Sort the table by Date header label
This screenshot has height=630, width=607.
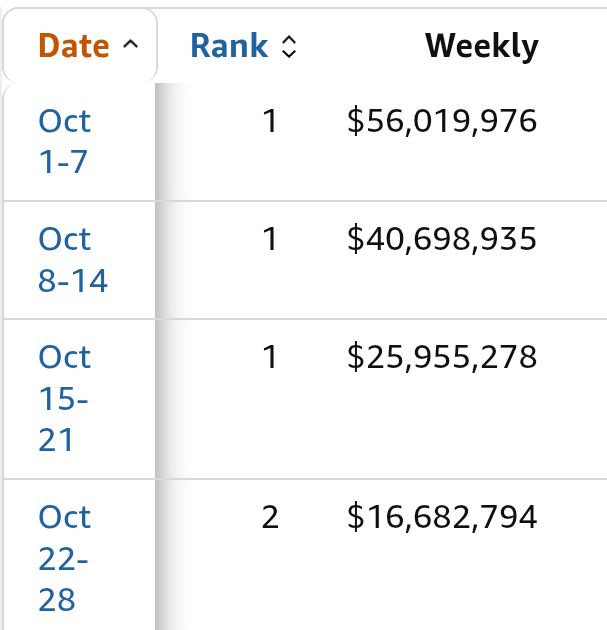pyautogui.click(x=74, y=45)
